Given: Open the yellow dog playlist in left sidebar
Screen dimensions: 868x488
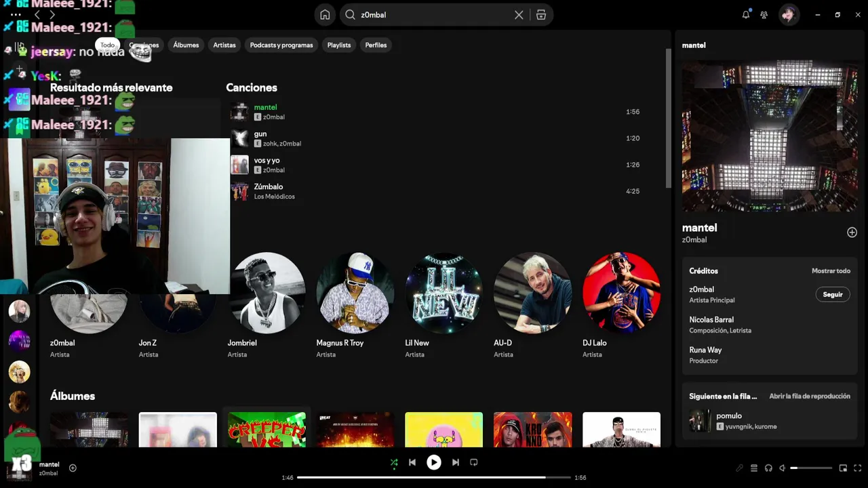Looking at the screenshot, I should [x=19, y=371].
